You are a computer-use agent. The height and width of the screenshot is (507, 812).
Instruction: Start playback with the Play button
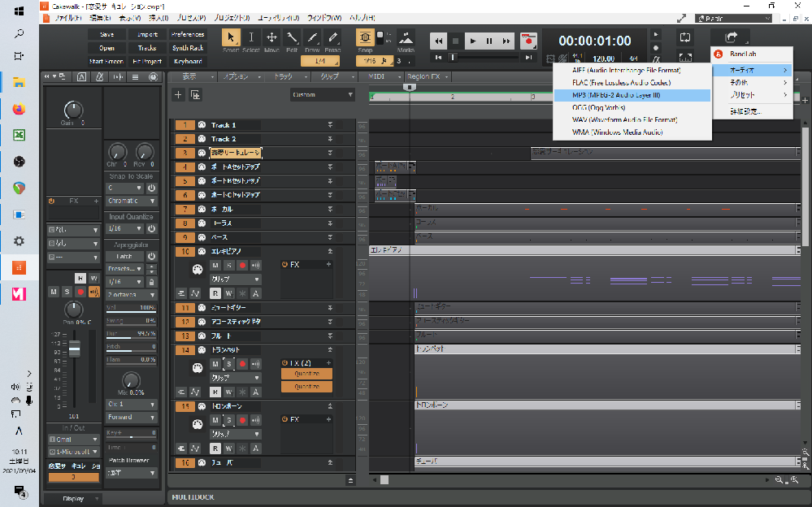point(472,41)
